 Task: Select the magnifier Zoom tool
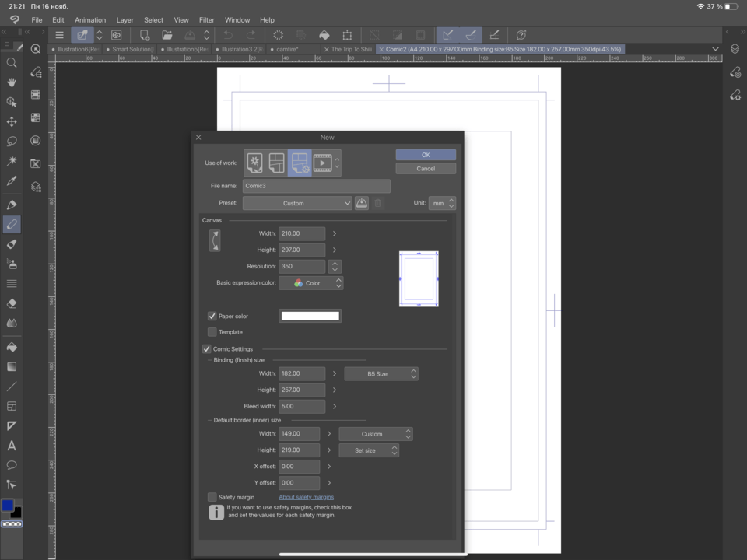12,63
